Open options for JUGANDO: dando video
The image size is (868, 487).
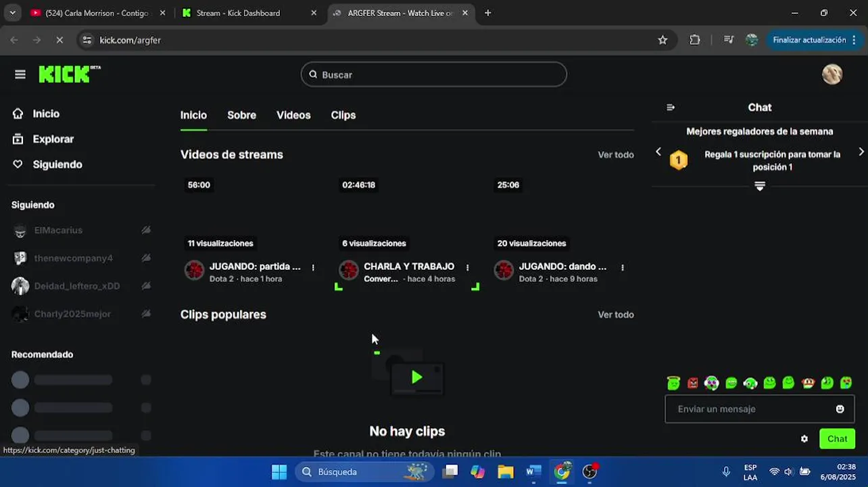(x=623, y=268)
